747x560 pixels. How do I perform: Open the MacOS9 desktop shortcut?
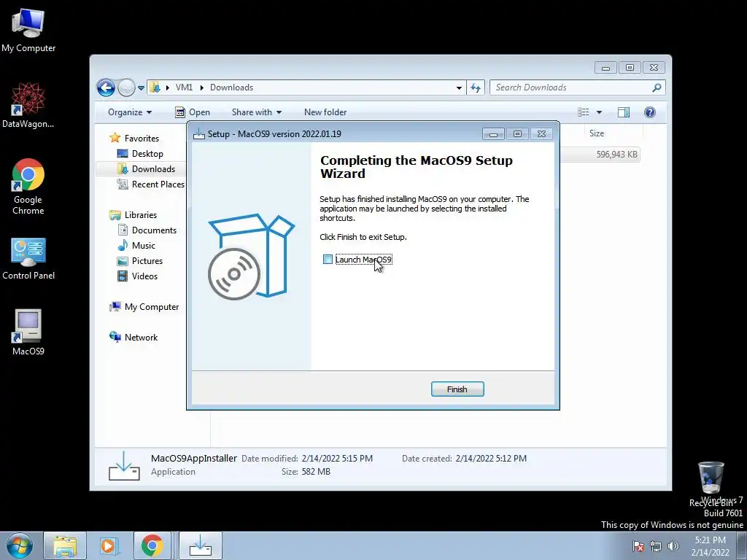pyautogui.click(x=28, y=332)
